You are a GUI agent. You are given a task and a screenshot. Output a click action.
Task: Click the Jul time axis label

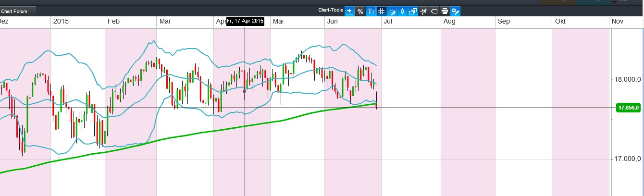(388, 21)
